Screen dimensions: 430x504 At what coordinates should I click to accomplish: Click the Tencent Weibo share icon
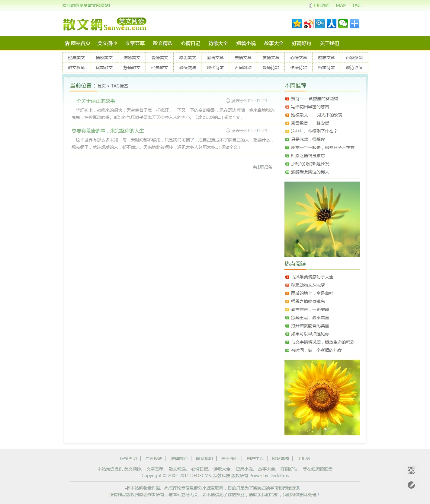click(x=320, y=24)
